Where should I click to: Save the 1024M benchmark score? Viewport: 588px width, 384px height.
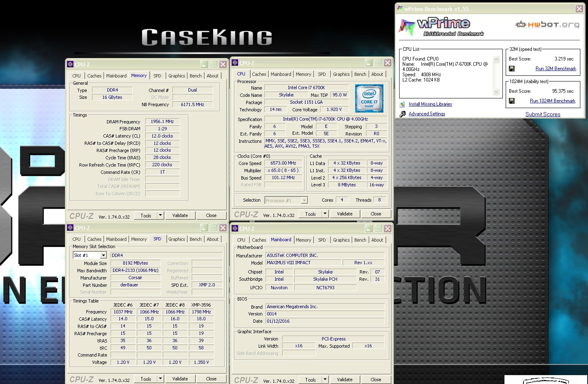(x=512, y=101)
